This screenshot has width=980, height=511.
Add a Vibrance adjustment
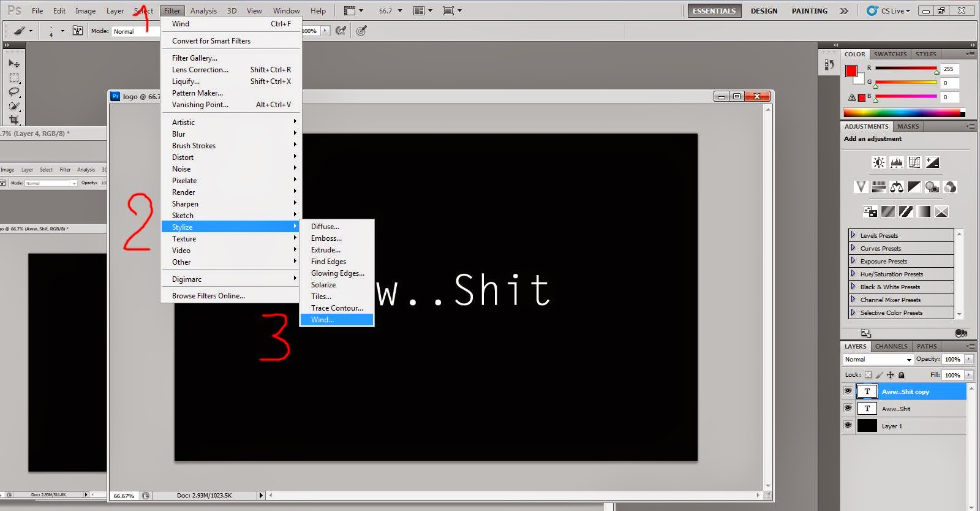[861, 187]
